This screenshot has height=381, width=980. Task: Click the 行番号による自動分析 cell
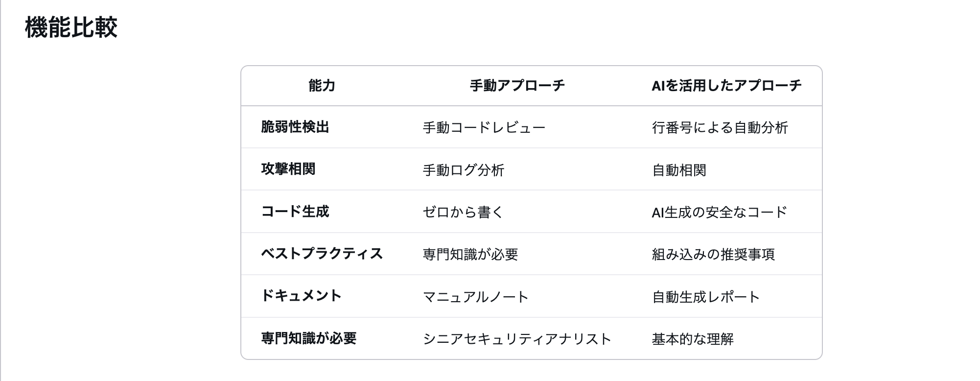[x=720, y=128]
